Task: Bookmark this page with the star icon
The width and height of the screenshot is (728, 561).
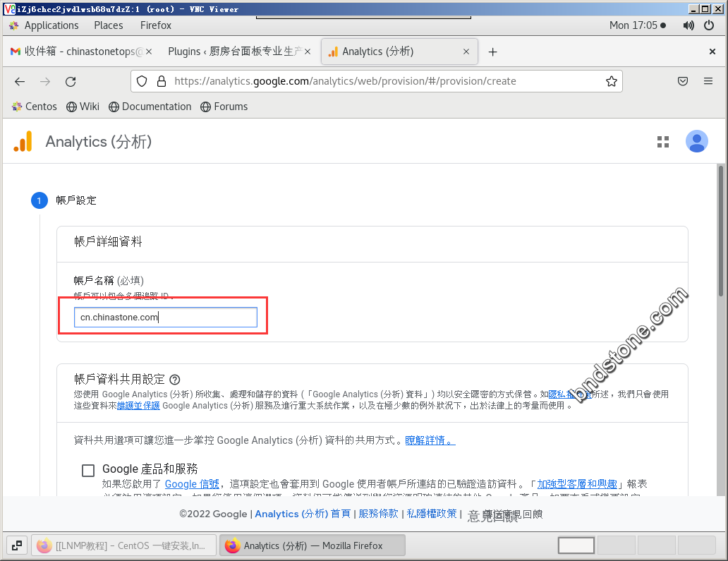Action: pos(612,81)
